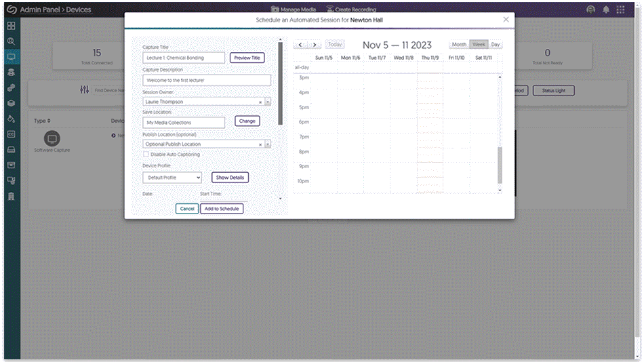Viewport: 644px width, 362px height.
Task: Click the YuJa logo in header
Action: [12, 9]
